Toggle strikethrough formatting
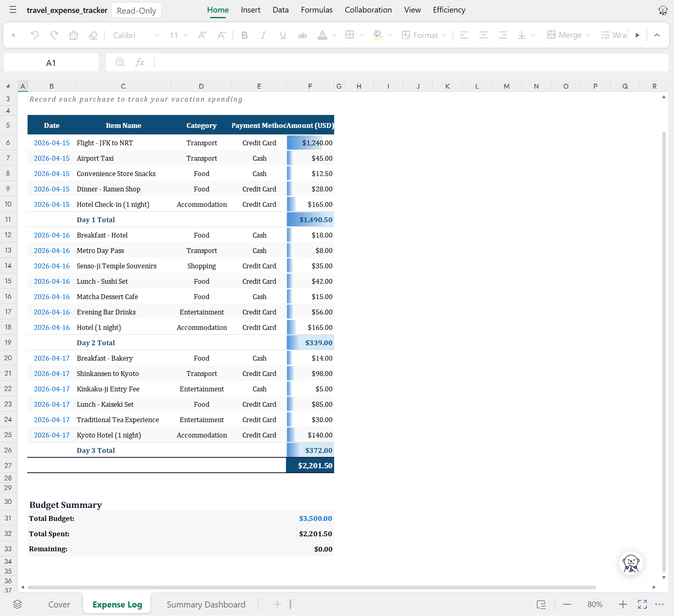The width and height of the screenshot is (674, 616). (303, 35)
